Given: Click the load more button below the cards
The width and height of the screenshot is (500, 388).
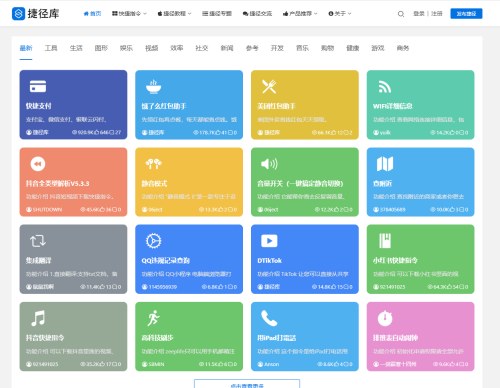Looking at the screenshot, I should [247, 384].
